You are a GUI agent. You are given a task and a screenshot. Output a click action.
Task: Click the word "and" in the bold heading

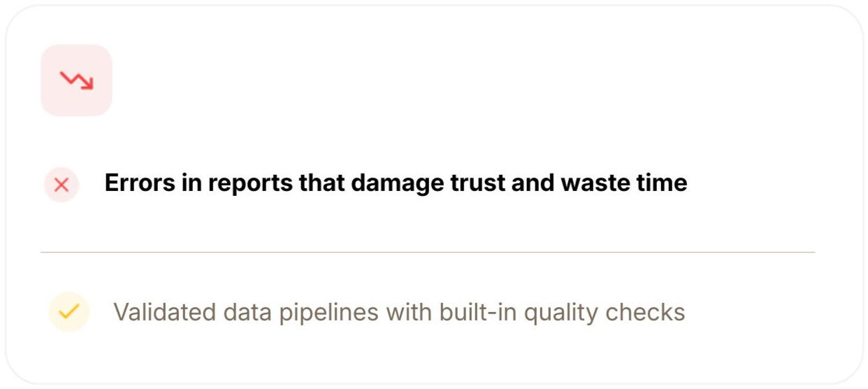click(x=534, y=183)
